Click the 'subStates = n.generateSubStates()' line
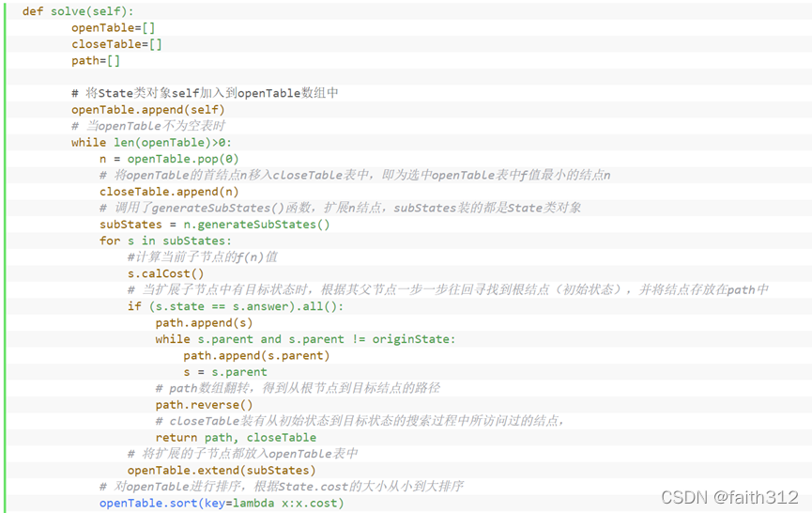The height and width of the screenshot is (513, 812). [214, 225]
